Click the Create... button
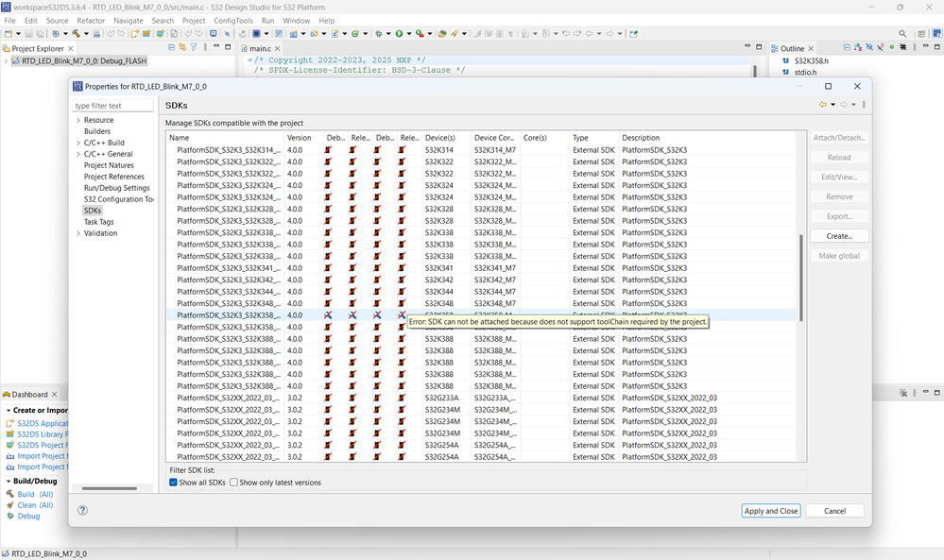The width and height of the screenshot is (944, 560). pos(839,236)
